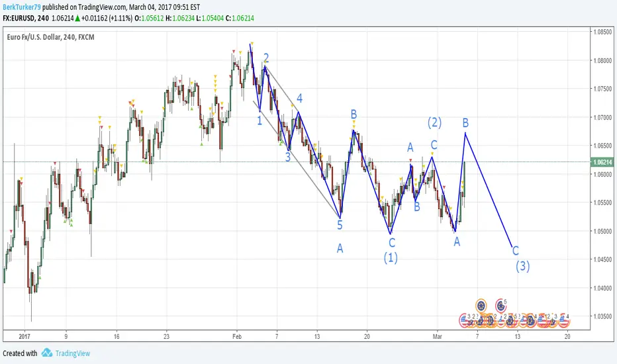The image size is (617, 364).
Task: Select the C label directly above (1)
Action: coord(392,242)
